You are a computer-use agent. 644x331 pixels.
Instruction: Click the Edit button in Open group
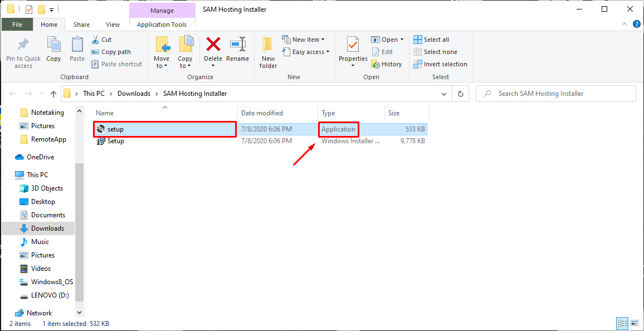382,52
